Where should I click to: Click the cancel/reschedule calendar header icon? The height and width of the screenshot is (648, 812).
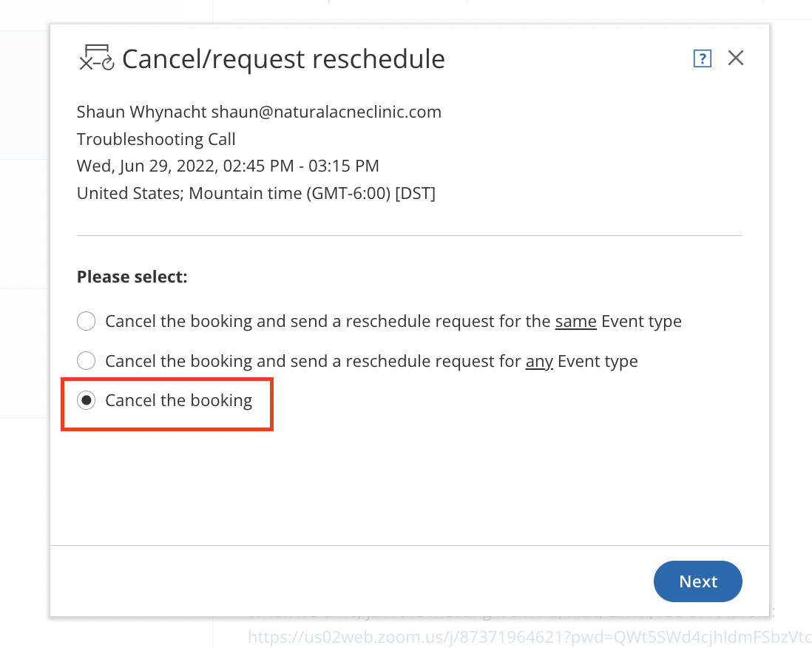[x=96, y=58]
